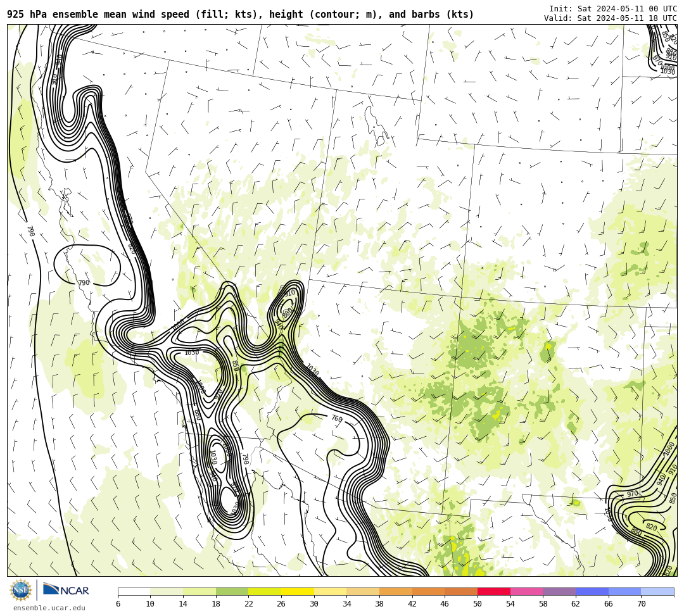
Task: Click the colorbar tick label 22
Action: pyautogui.click(x=248, y=604)
